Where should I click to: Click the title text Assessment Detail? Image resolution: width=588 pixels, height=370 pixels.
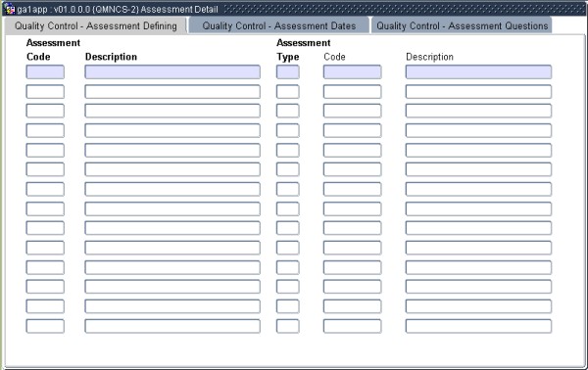coord(179,9)
